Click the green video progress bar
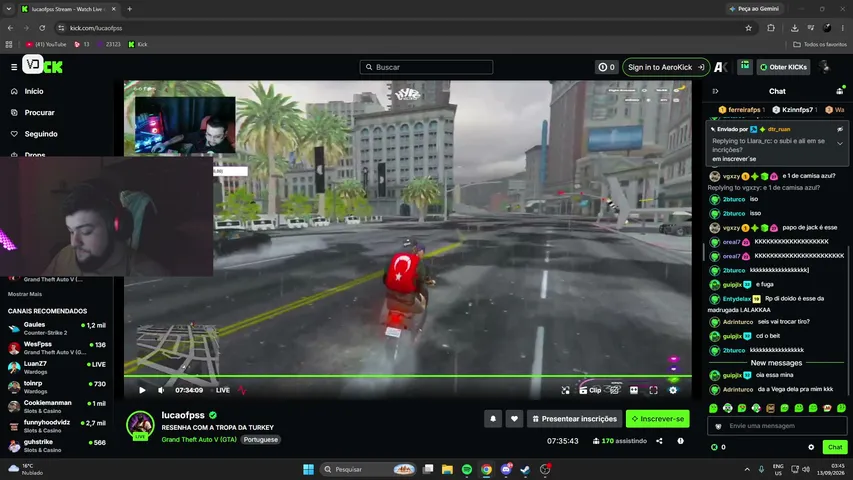The image size is (853, 480). (x=407, y=376)
